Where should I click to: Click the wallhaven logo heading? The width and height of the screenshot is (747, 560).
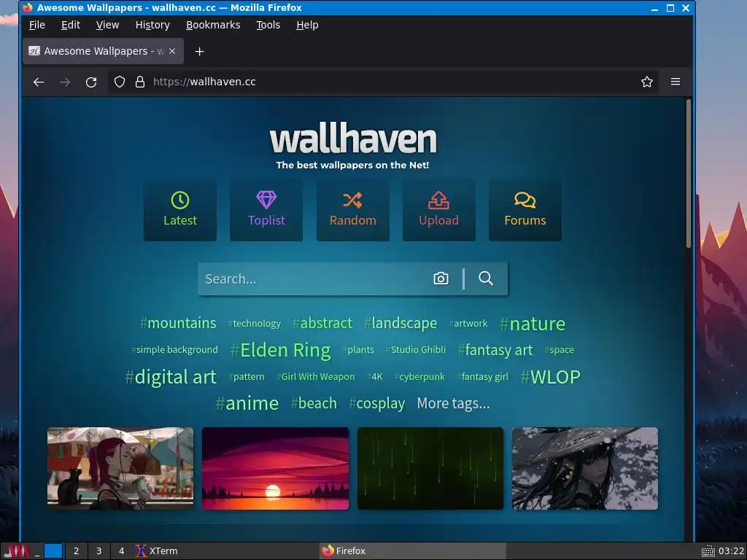tap(353, 138)
